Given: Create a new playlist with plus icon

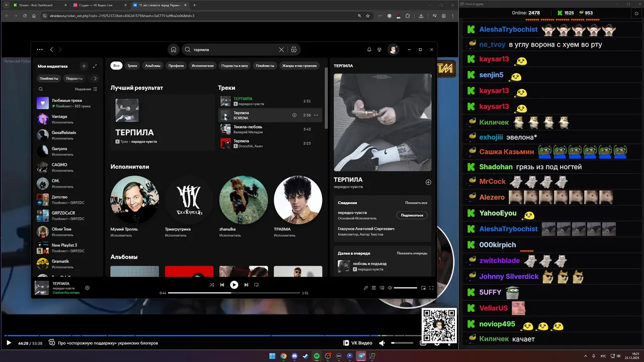Looking at the screenshot, I should click(84, 66).
